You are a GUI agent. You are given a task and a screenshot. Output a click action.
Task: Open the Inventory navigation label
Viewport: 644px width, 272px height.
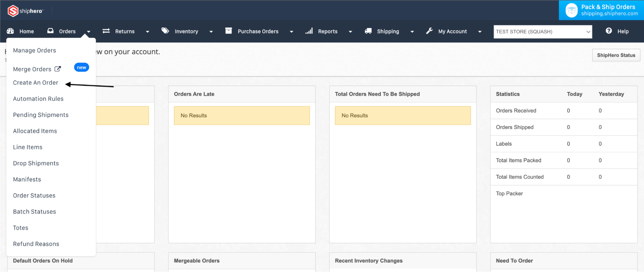tap(187, 31)
